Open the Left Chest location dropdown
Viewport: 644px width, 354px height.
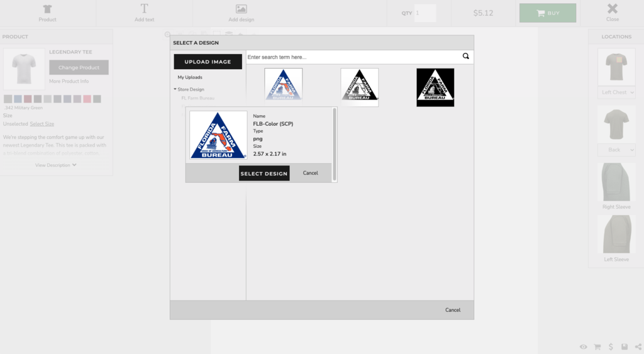(616, 92)
